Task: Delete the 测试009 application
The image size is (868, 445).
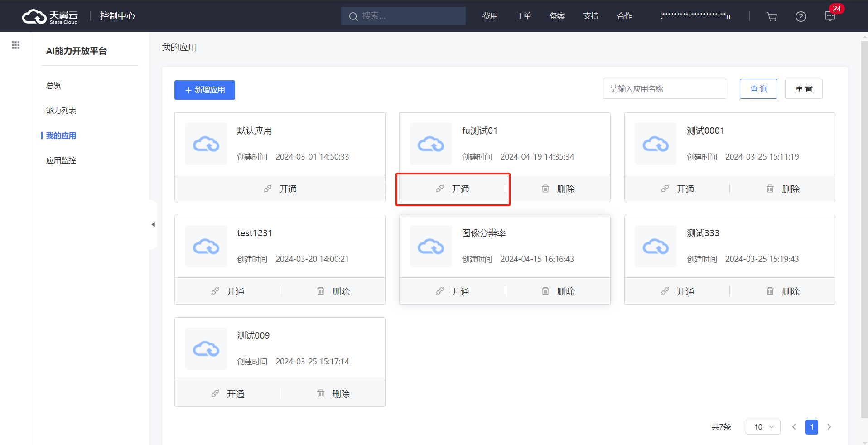Action: [333, 394]
